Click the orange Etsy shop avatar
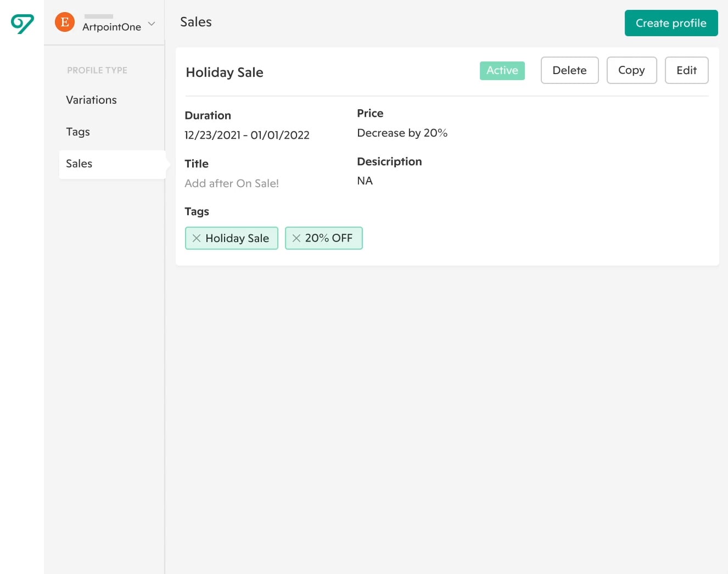The image size is (728, 574). point(65,22)
